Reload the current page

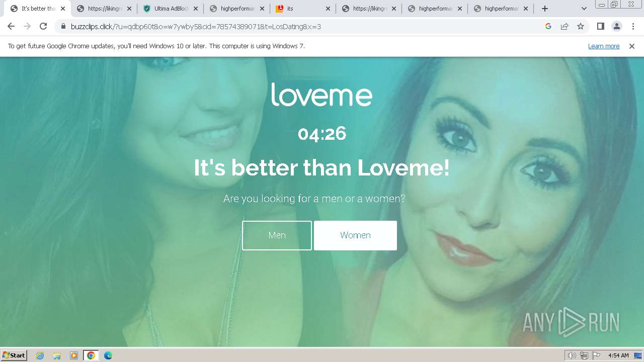click(43, 27)
